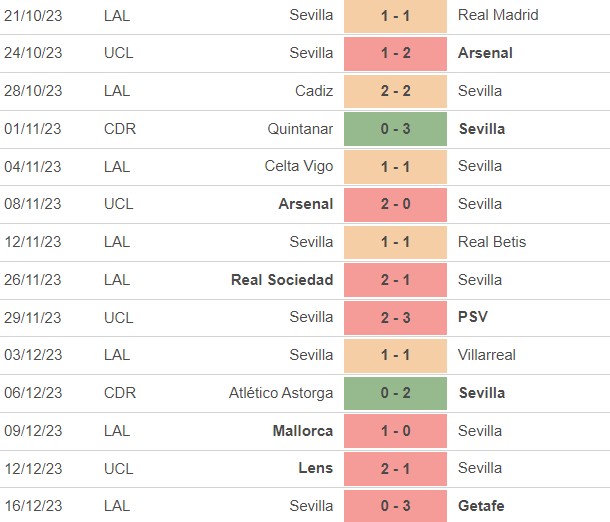
Task: Click the 1 - 0 Mallorca match score
Action: click(x=395, y=431)
